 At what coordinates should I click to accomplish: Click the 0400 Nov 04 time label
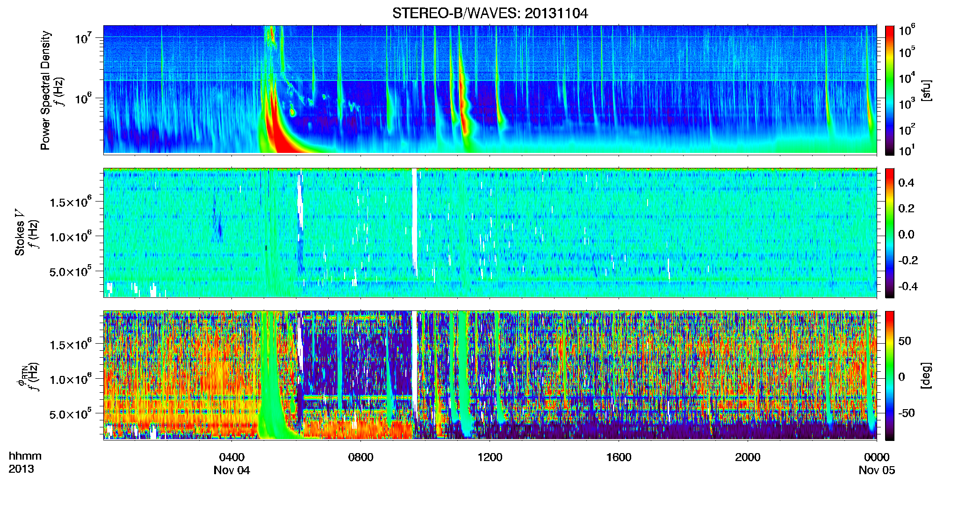[232, 463]
